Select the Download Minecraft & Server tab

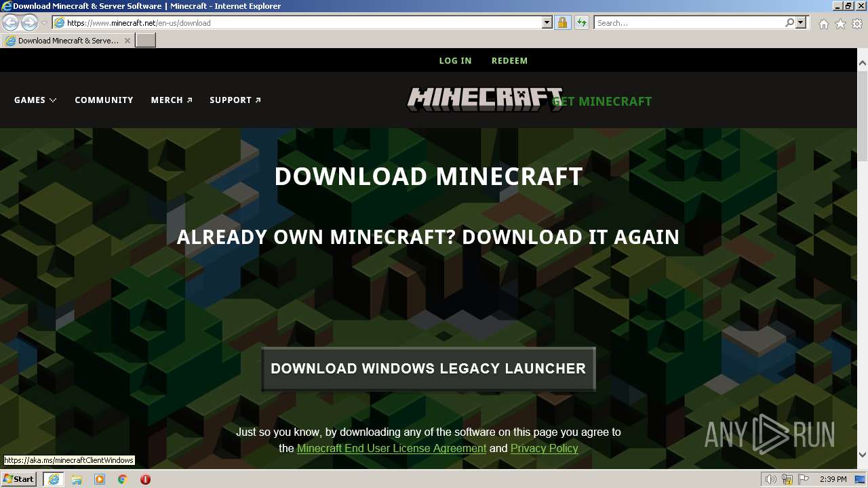[68, 41]
